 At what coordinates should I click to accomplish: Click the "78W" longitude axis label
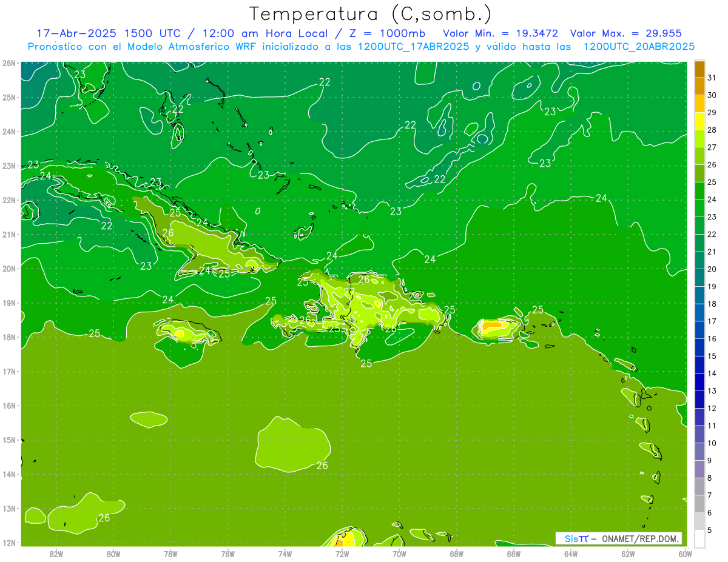click(170, 554)
